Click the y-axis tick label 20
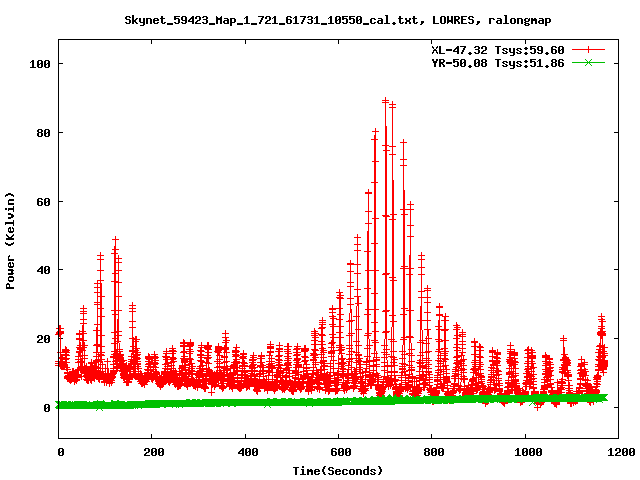 click(43, 339)
